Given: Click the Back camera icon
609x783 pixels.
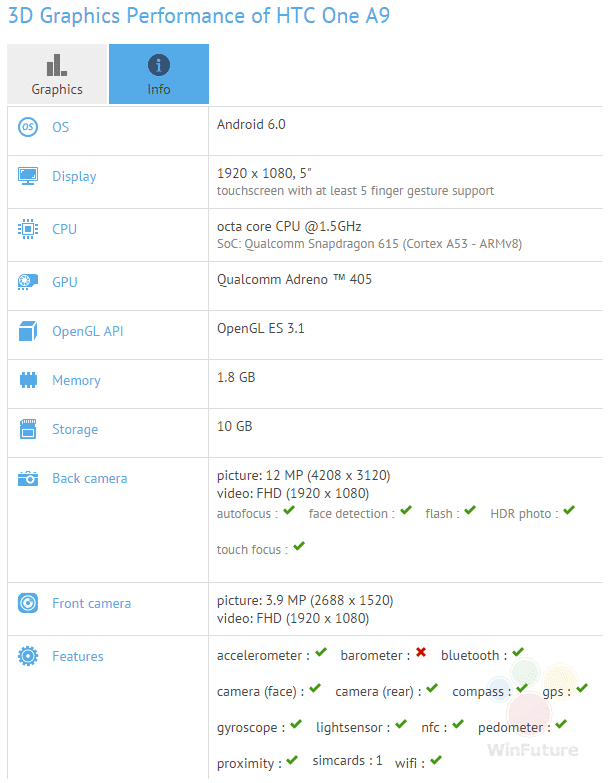Looking at the screenshot, I should 28,478.
